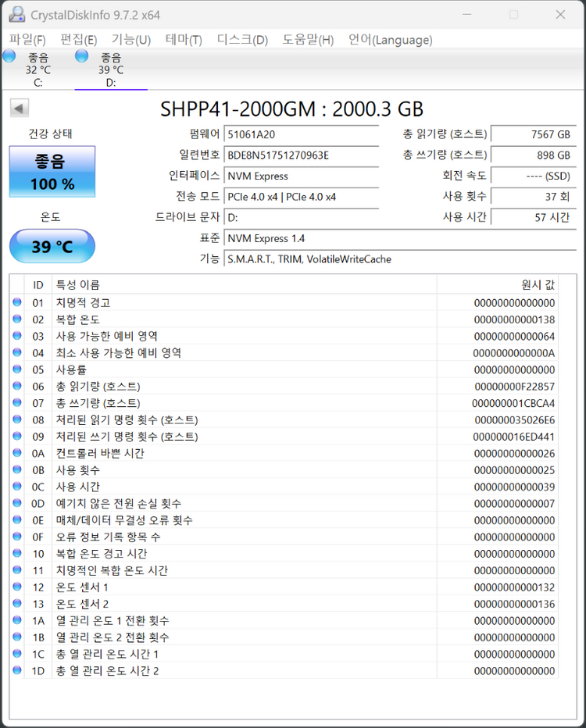
Task: Click the serial number field BDE8N51751270963E
Action: pyautogui.click(x=302, y=155)
